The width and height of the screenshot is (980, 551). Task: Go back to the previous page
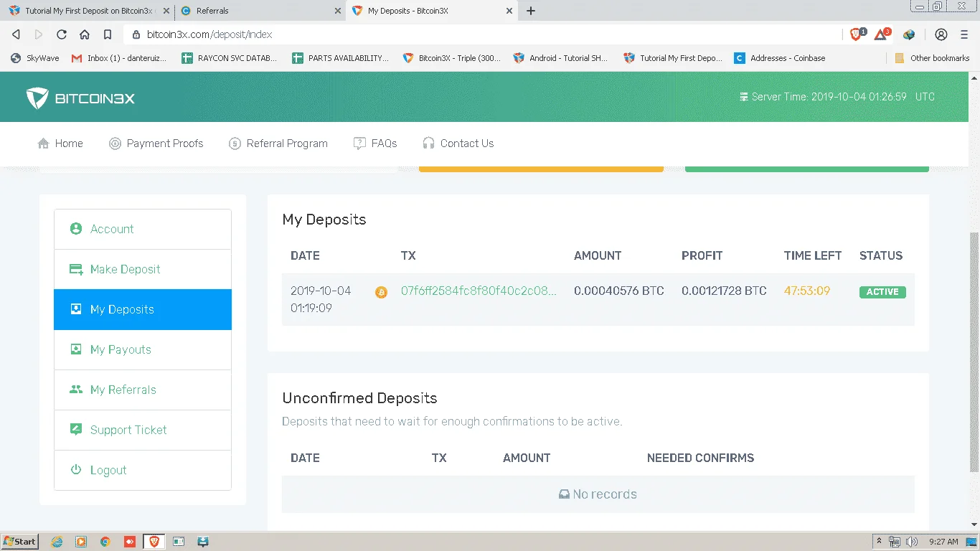click(x=17, y=34)
